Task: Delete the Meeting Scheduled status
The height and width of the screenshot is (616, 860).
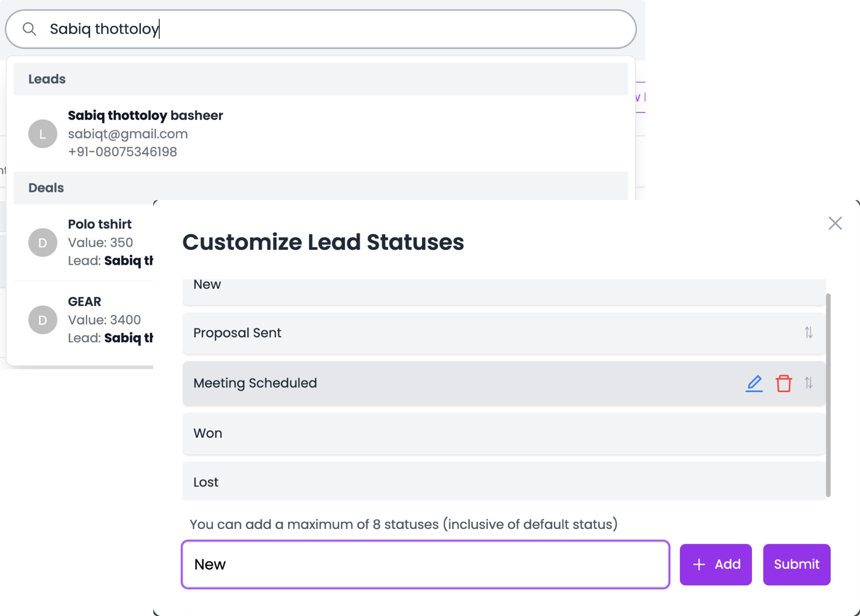Action: 783,383
